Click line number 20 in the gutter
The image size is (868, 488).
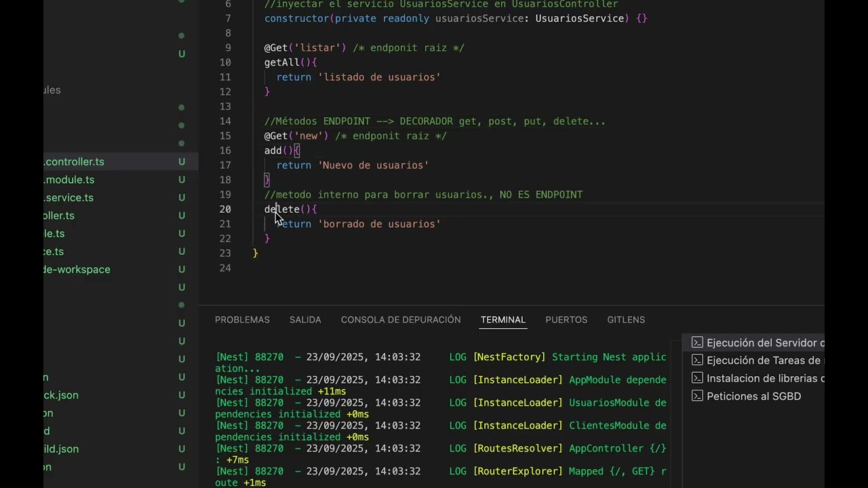(x=225, y=209)
